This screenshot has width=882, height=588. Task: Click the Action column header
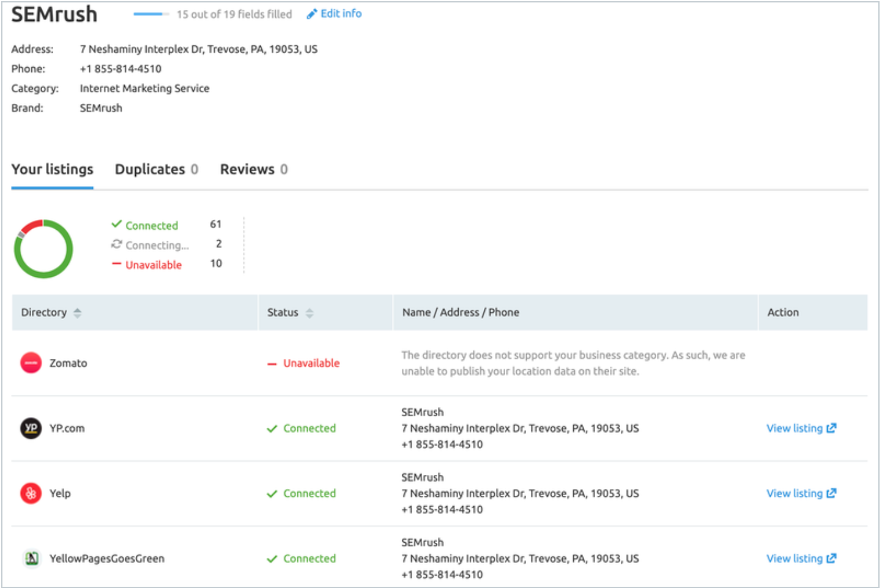[x=783, y=312]
